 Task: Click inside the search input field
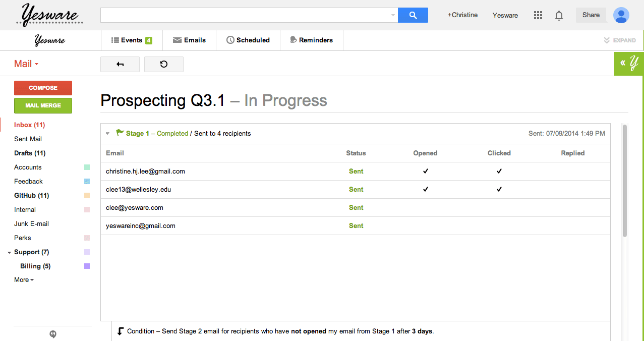(x=242, y=15)
